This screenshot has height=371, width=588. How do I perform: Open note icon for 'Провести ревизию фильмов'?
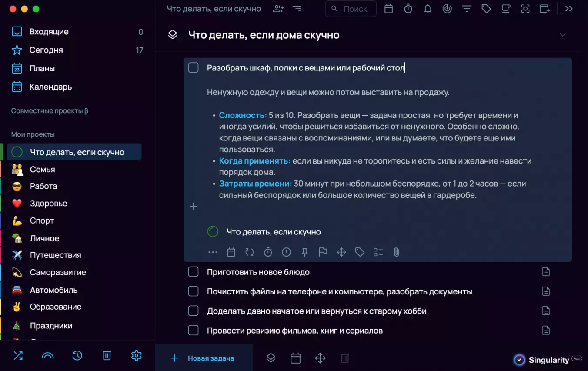[x=546, y=331]
